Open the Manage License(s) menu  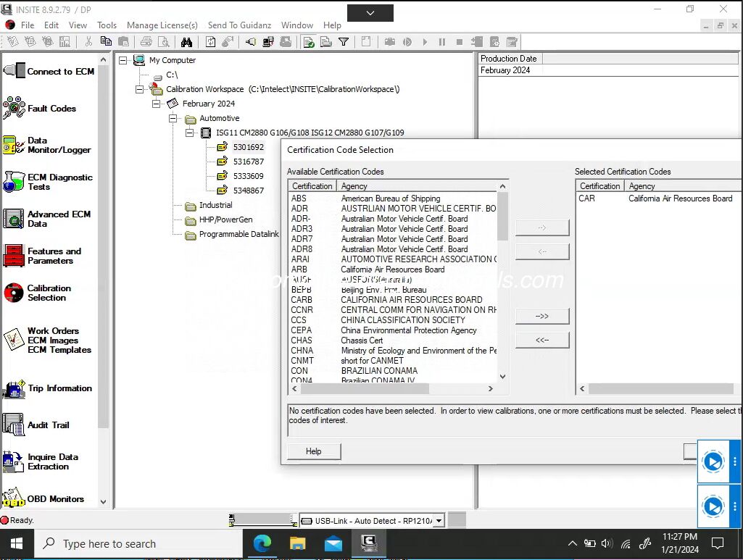tap(162, 25)
